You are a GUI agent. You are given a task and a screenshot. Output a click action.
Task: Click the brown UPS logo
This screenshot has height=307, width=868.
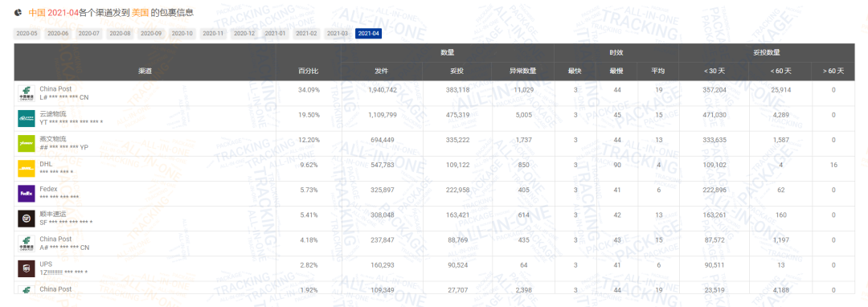click(x=27, y=269)
